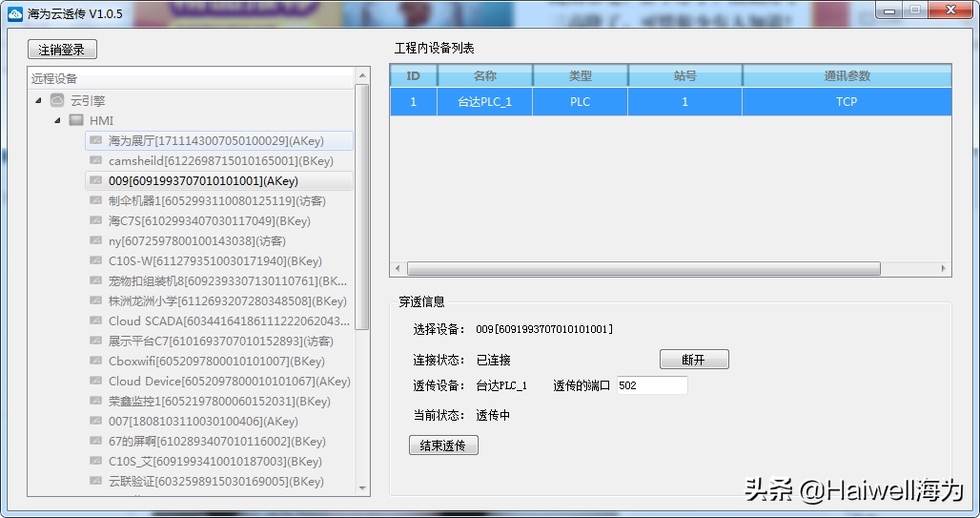Select device 制伞机器1 visitor entry

[216, 201]
